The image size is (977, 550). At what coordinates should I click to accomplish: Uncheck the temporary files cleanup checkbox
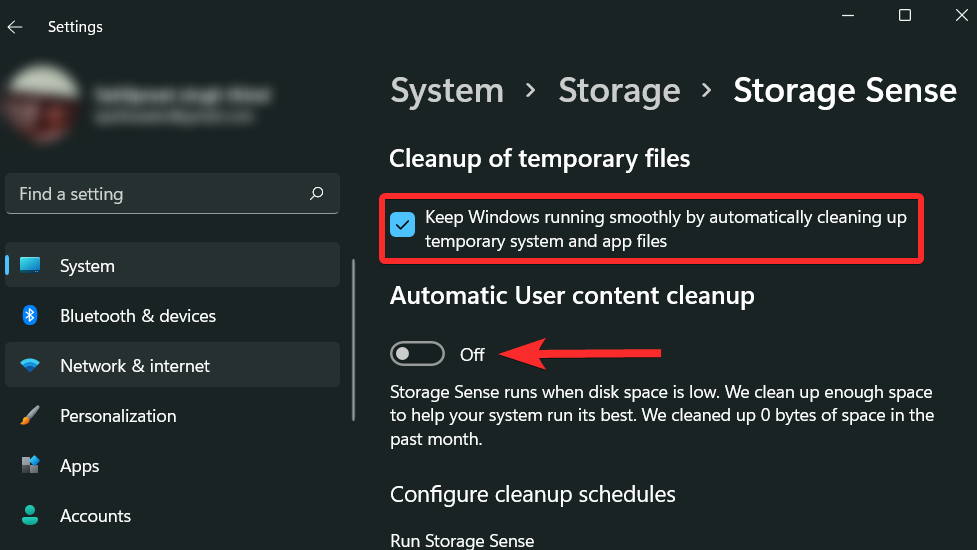click(402, 224)
